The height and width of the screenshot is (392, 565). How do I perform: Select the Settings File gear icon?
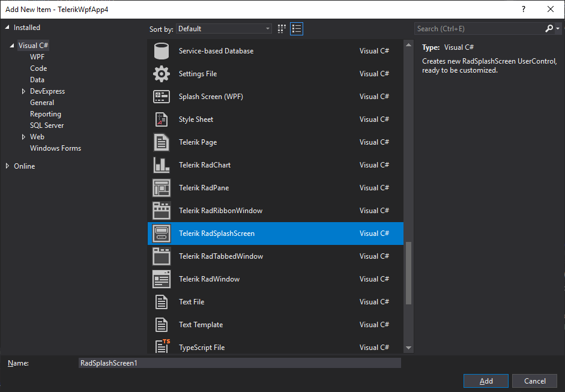[161, 73]
